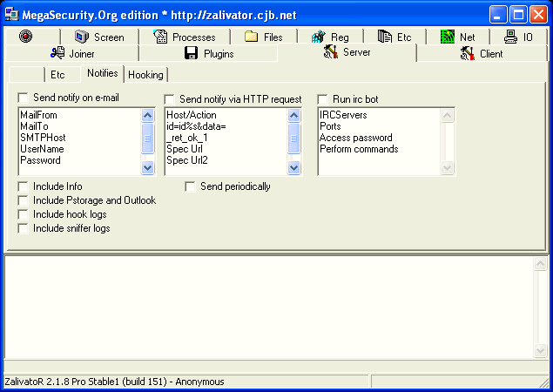The height and width of the screenshot is (392, 553).
Task: Select the SMTPHost entry in the e-mail list
Action: click(x=43, y=138)
